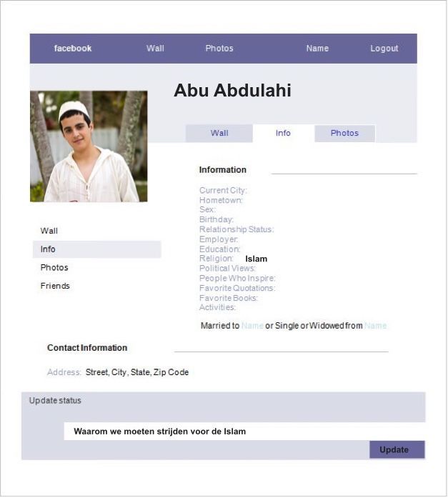
Task: Open Wall from the top navigation bar
Action: click(155, 49)
